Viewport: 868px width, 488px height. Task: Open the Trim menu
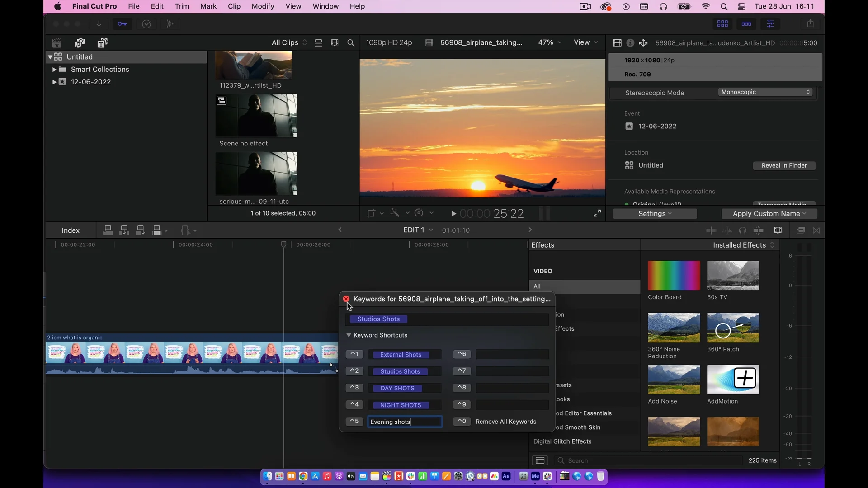[x=182, y=6]
